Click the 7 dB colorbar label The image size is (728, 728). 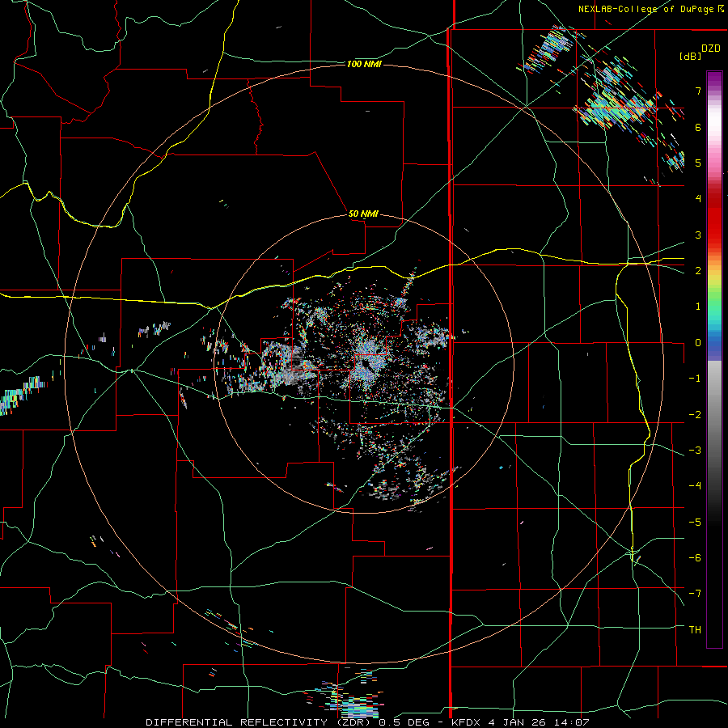coord(698,91)
